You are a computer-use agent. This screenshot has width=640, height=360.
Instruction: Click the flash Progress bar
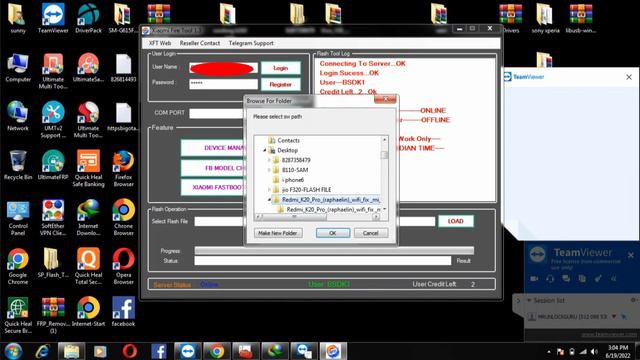click(x=334, y=250)
